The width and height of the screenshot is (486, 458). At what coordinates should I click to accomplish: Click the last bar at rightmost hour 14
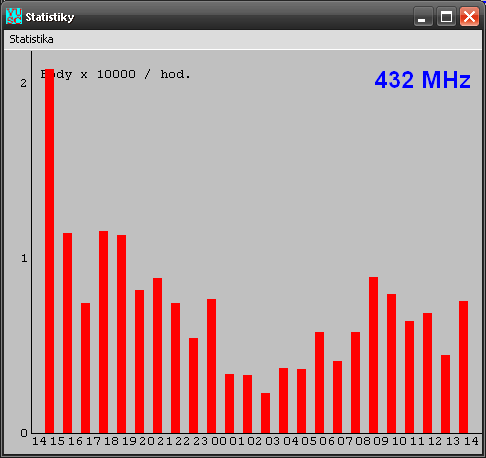pos(463,367)
